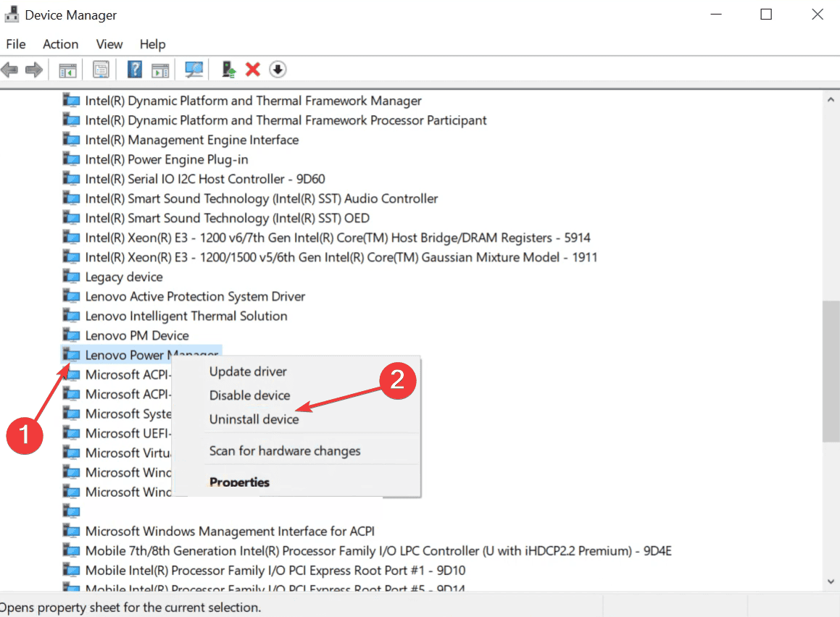The height and width of the screenshot is (617, 840).
Task: Click the scrollbar down arrow
Action: (x=831, y=581)
